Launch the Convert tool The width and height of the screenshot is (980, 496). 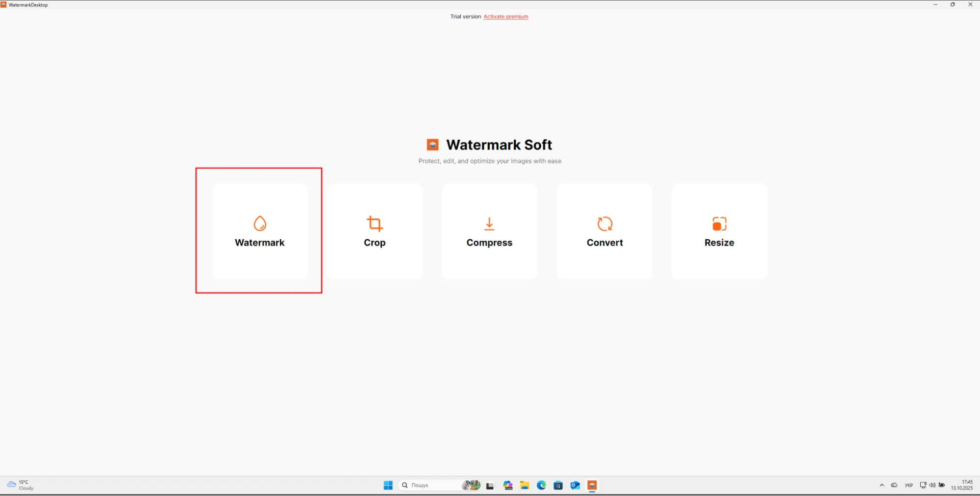click(604, 231)
